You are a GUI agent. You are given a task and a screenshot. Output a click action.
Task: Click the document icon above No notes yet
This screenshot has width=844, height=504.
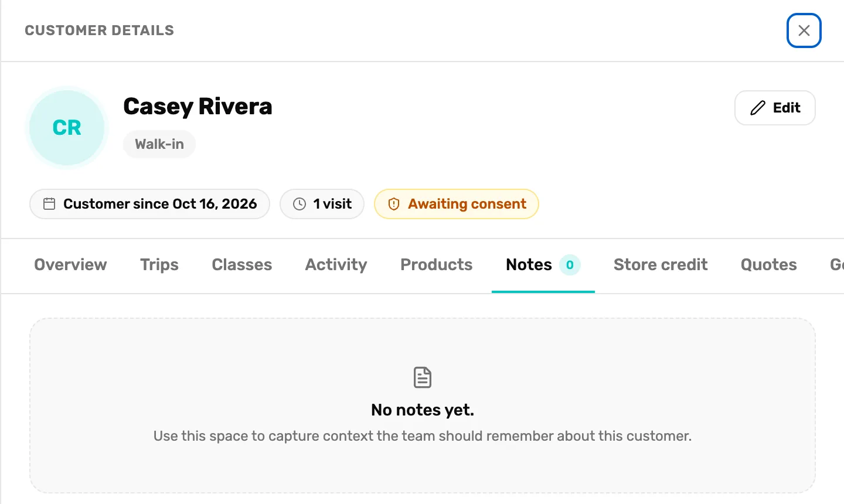pyautogui.click(x=423, y=377)
